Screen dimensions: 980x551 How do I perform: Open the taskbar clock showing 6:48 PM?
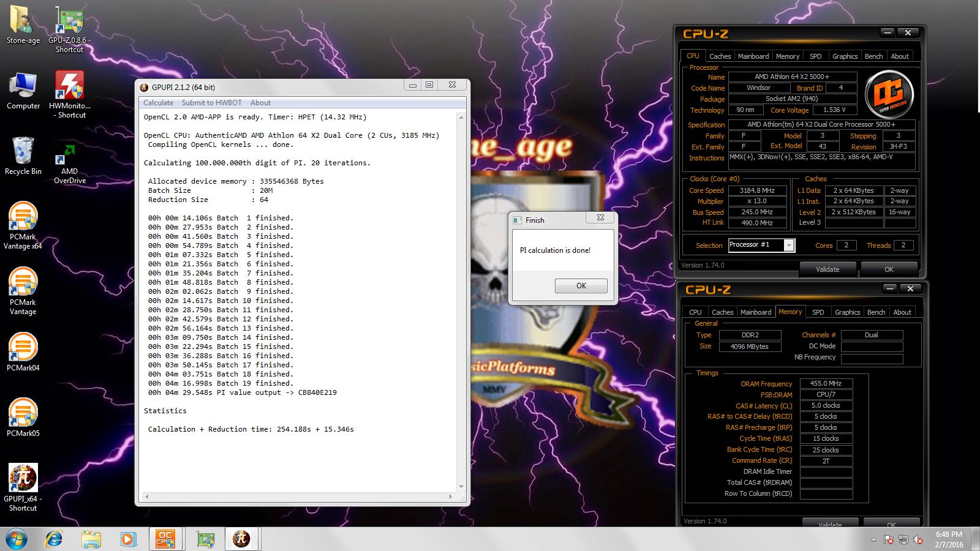click(x=949, y=539)
